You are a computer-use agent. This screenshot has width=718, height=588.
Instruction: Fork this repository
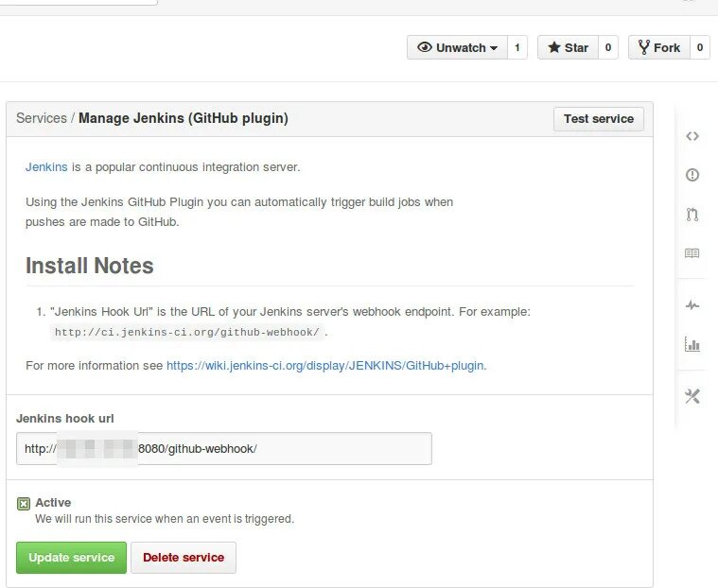(x=659, y=47)
